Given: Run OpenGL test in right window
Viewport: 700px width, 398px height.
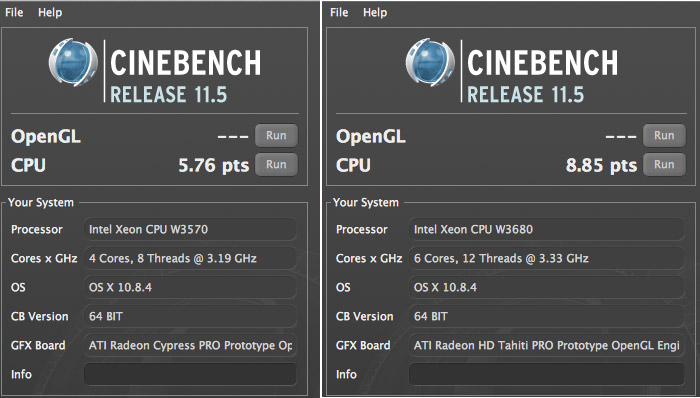Looking at the screenshot, I should point(664,136).
